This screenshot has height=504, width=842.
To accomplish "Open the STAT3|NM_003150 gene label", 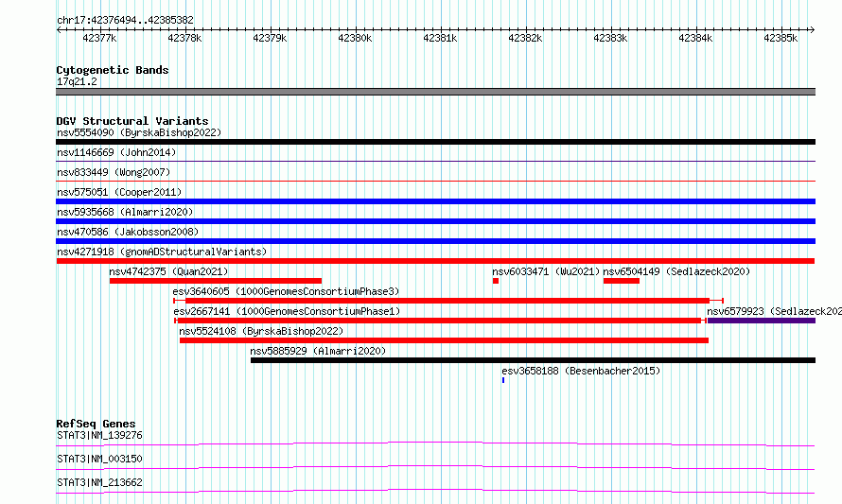I will click(99, 459).
